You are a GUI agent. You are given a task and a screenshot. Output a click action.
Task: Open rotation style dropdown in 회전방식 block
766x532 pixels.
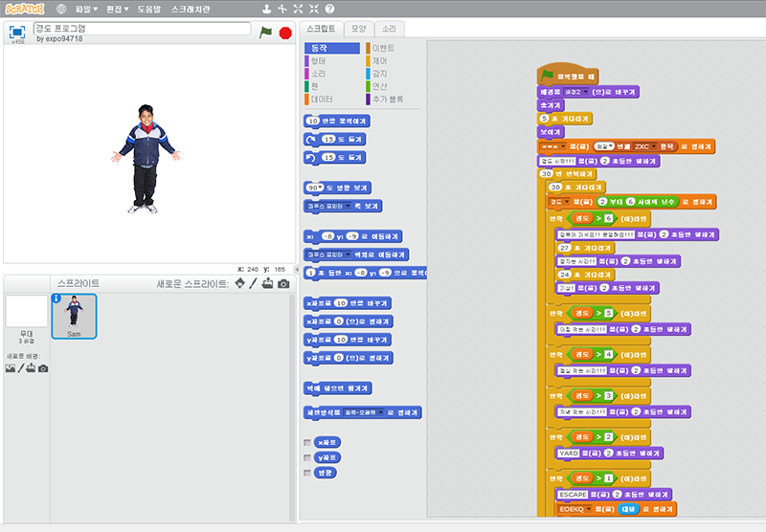[x=379, y=413]
